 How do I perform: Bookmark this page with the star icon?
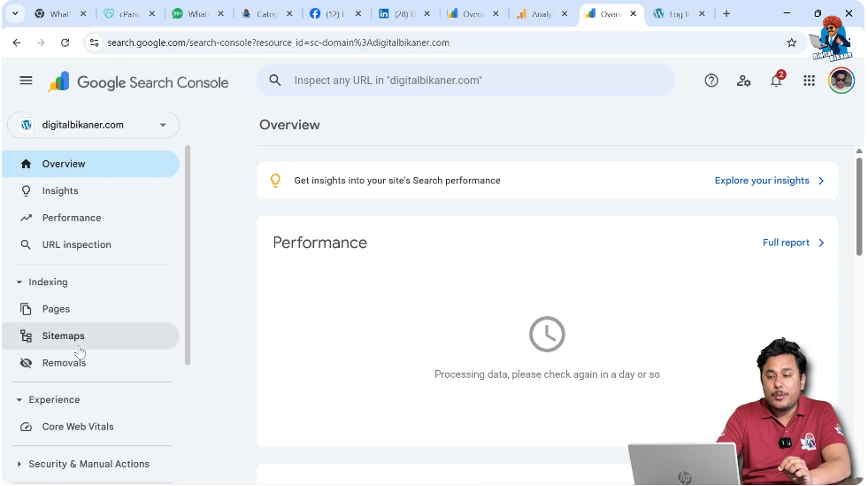pyautogui.click(x=792, y=42)
